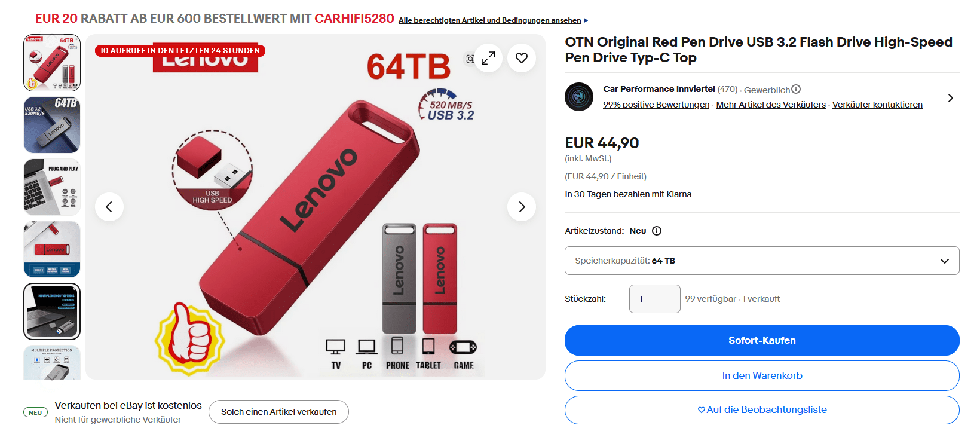Viewport: 980px width, 428px height.
Task: Show the next product image
Action: point(522,207)
